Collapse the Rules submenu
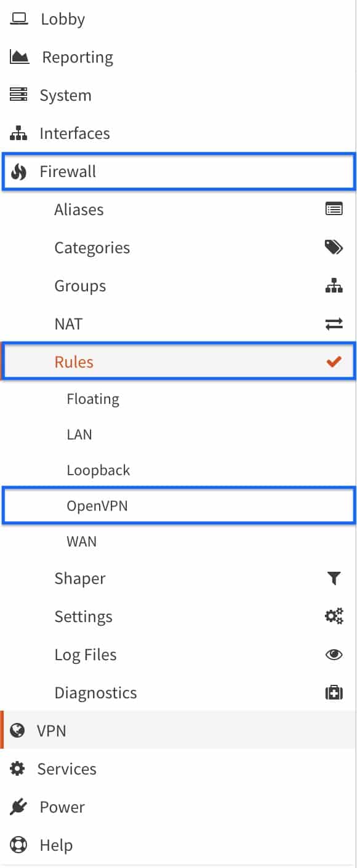357x868 pixels. (74, 361)
